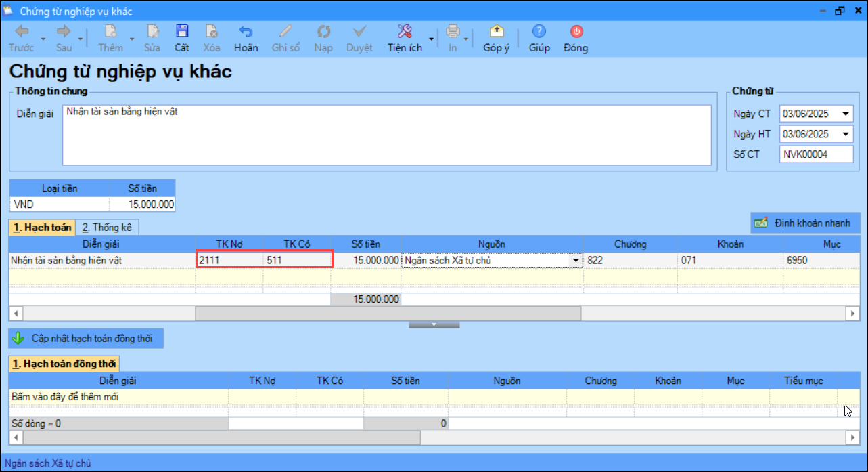The width and height of the screenshot is (868, 472).
Task: Click Mục cell 6950
Action: tap(822, 260)
